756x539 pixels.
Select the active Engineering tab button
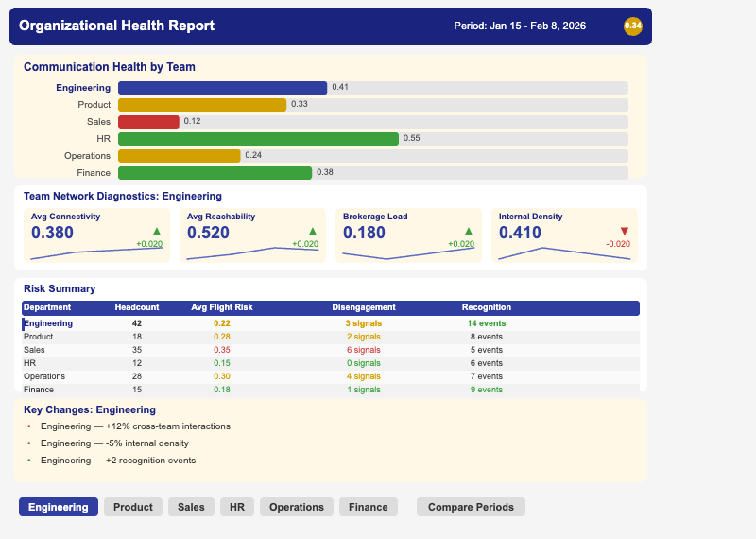(59, 507)
